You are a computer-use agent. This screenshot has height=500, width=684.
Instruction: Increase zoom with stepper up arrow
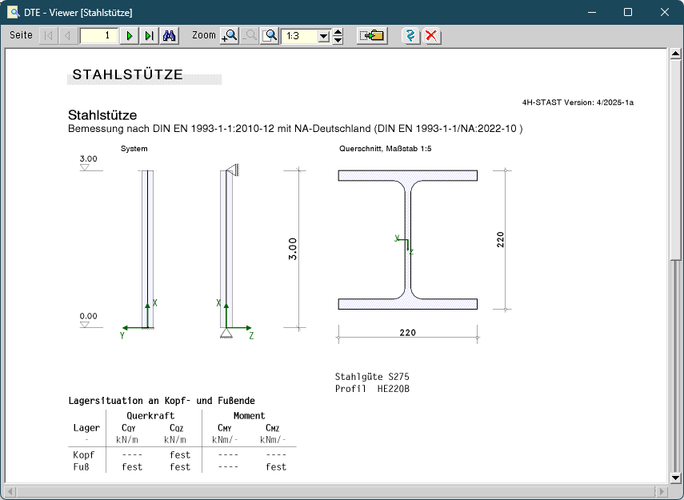pyautogui.click(x=338, y=31)
